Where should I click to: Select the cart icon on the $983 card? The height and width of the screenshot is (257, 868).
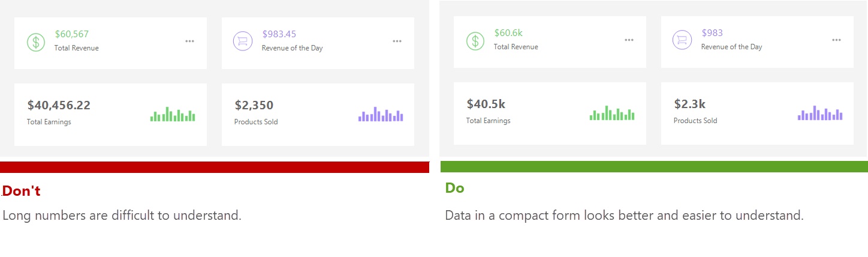681,40
